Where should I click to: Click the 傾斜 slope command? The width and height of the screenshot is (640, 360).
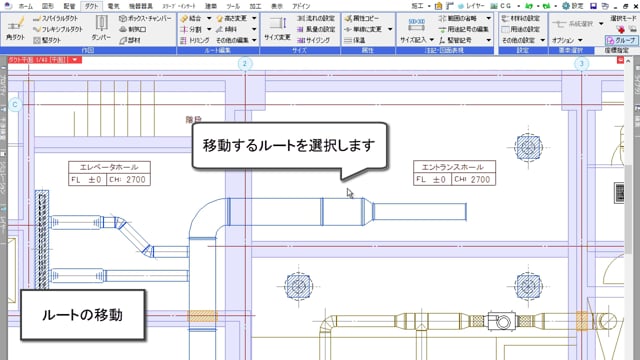pyautogui.click(x=227, y=29)
